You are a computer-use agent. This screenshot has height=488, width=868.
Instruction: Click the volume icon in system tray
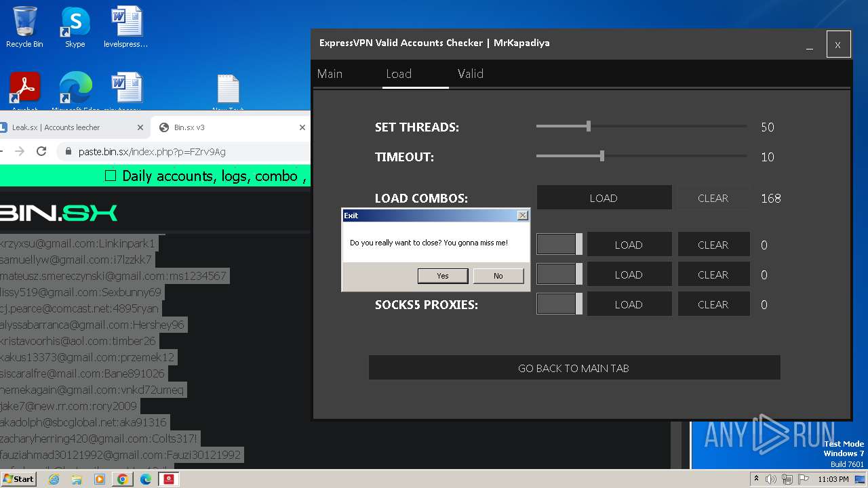(771, 479)
